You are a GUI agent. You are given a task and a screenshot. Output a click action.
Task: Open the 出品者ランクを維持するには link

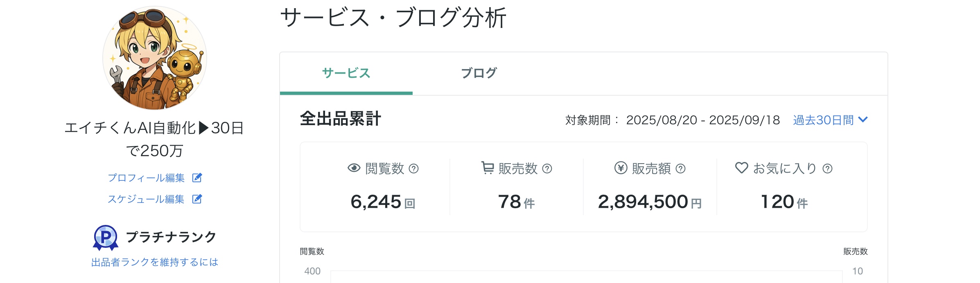coord(155,262)
